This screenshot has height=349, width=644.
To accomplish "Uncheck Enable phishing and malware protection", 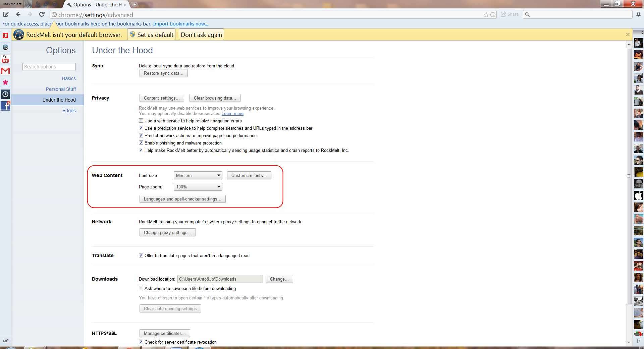I will [x=141, y=143].
